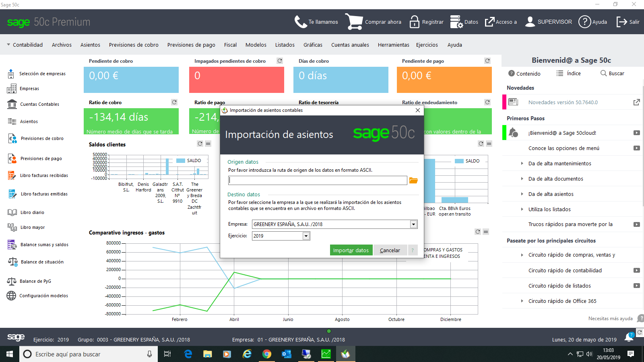Click the folder browse icon for origen datos
This screenshot has height=362, width=644.
click(x=413, y=181)
